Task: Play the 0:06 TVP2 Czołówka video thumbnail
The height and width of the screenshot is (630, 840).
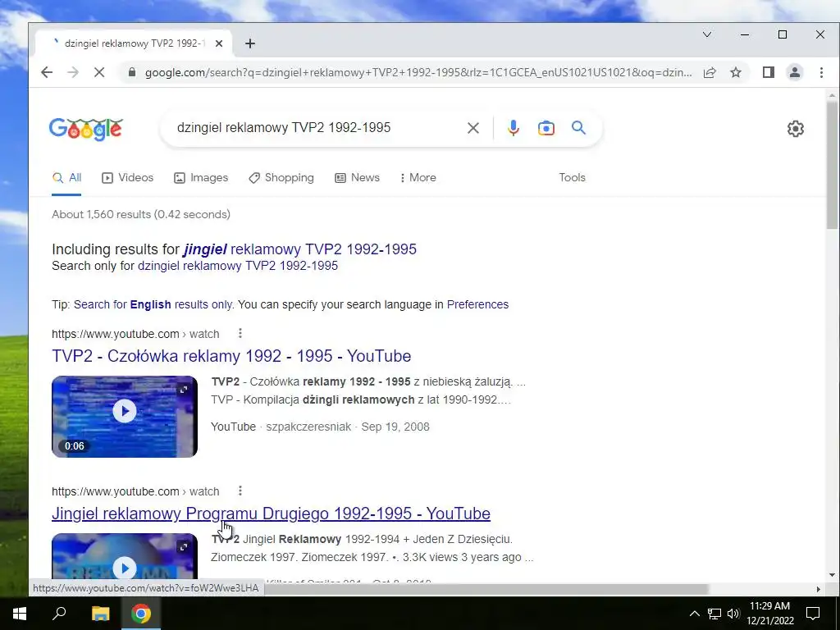Action: (125, 416)
